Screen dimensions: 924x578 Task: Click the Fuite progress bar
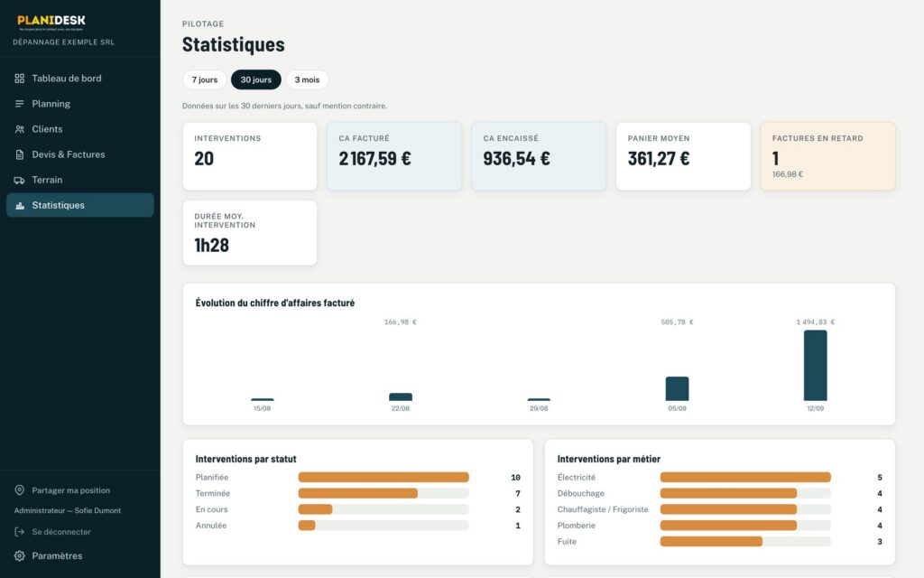click(x=745, y=542)
